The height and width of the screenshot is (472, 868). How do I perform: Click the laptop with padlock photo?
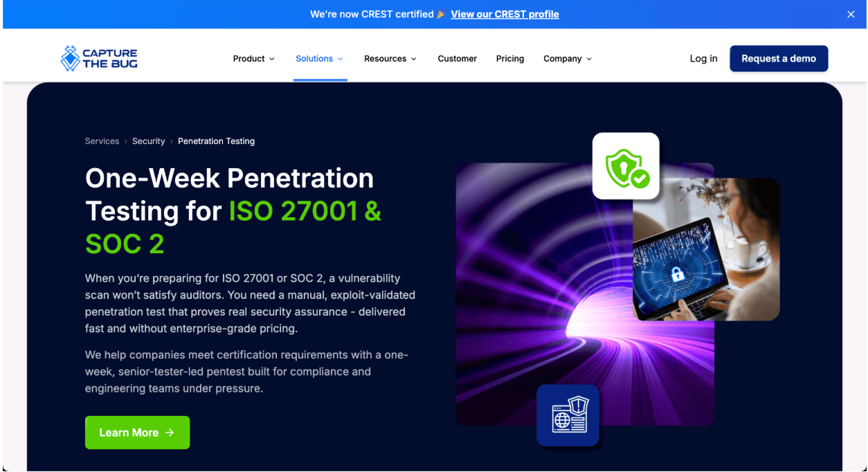coord(706,249)
